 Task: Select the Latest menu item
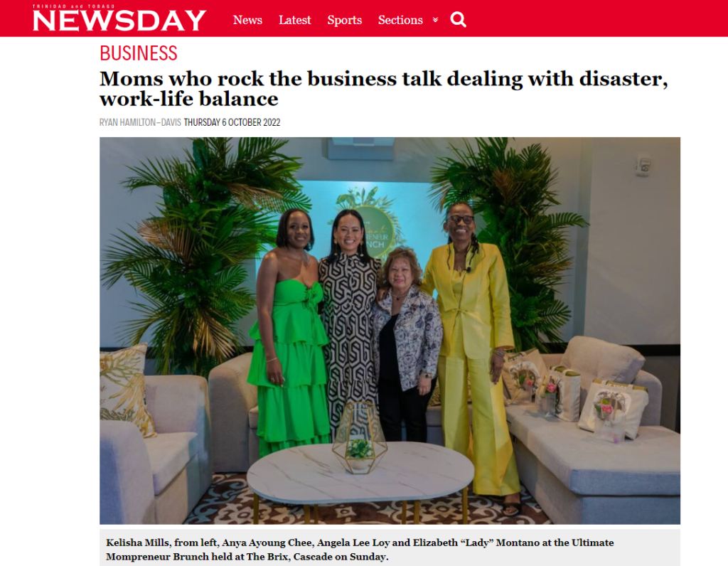tap(295, 20)
